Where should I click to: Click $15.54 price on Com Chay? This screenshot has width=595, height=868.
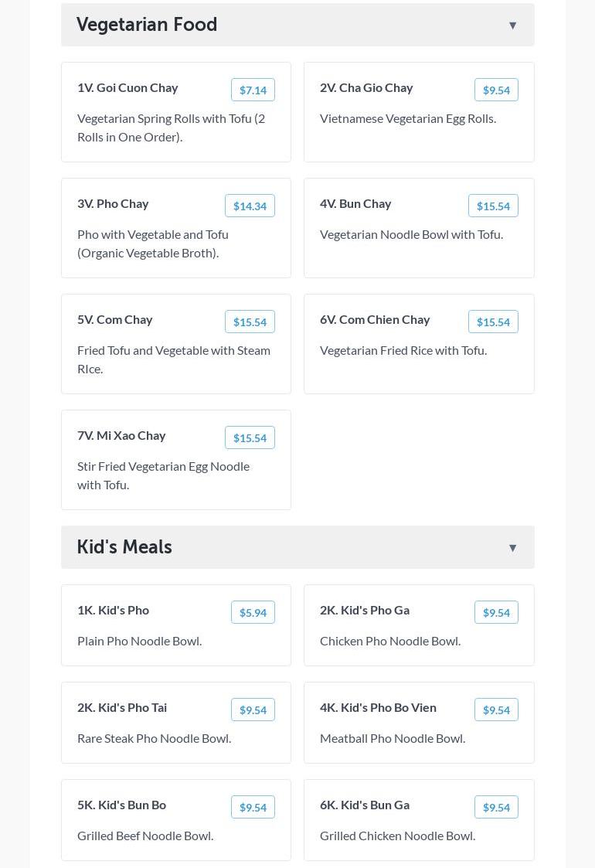click(x=250, y=322)
